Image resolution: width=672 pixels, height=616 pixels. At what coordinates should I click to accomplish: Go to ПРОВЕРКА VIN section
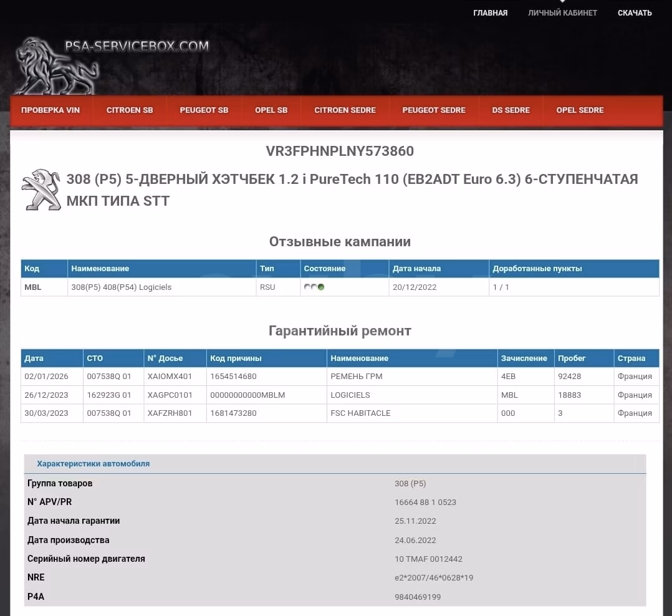pos(50,110)
